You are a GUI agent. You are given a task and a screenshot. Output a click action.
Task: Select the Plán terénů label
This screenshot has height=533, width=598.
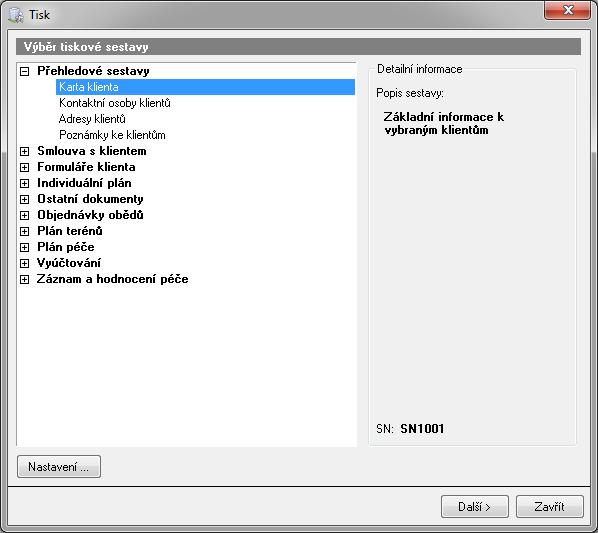pos(70,231)
